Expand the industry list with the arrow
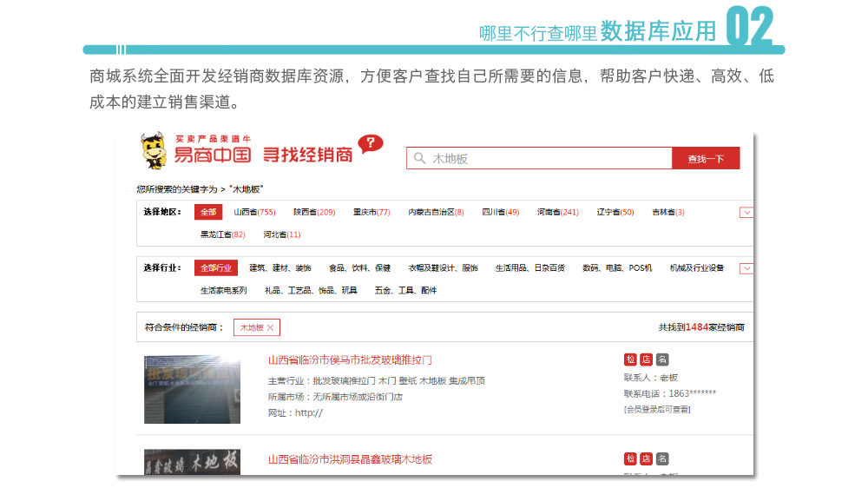This screenshot has width=868, height=488. tap(746, 268)
